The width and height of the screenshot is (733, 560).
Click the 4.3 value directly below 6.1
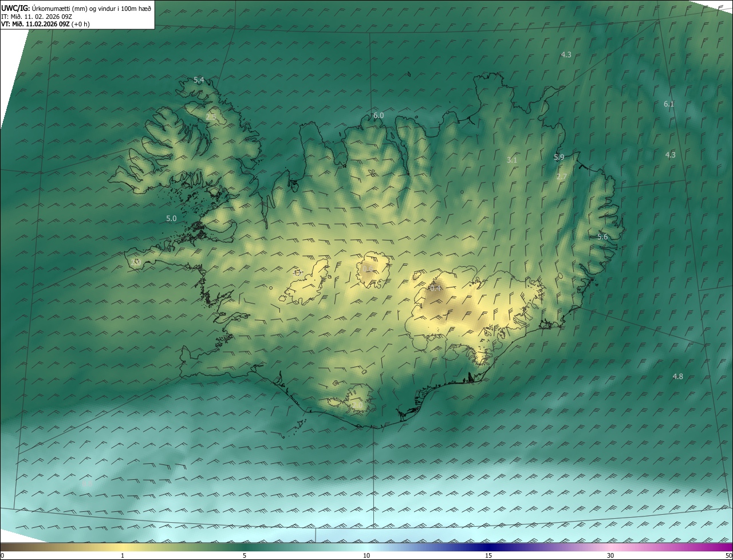[670, 155]
